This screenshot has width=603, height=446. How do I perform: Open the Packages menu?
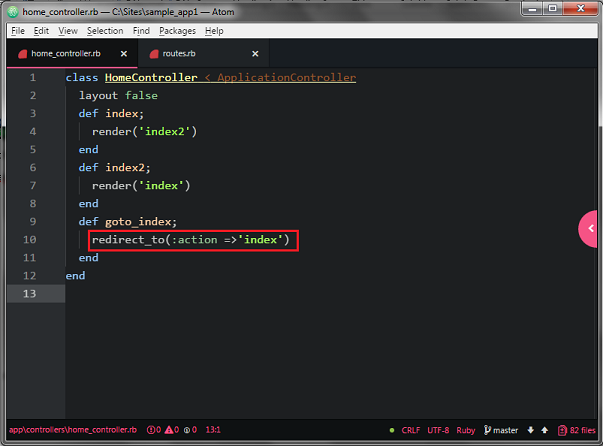click(x=177, y=31)
